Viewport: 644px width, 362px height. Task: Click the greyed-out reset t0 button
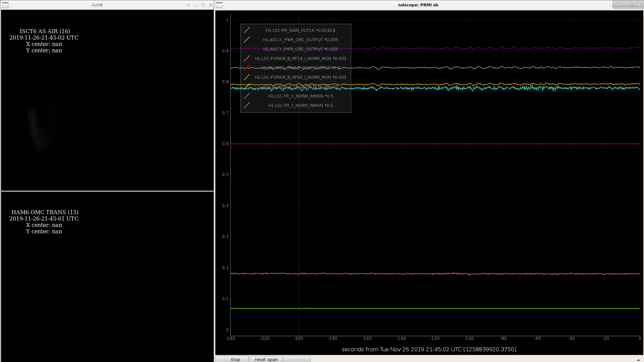(x=297, y=359)
